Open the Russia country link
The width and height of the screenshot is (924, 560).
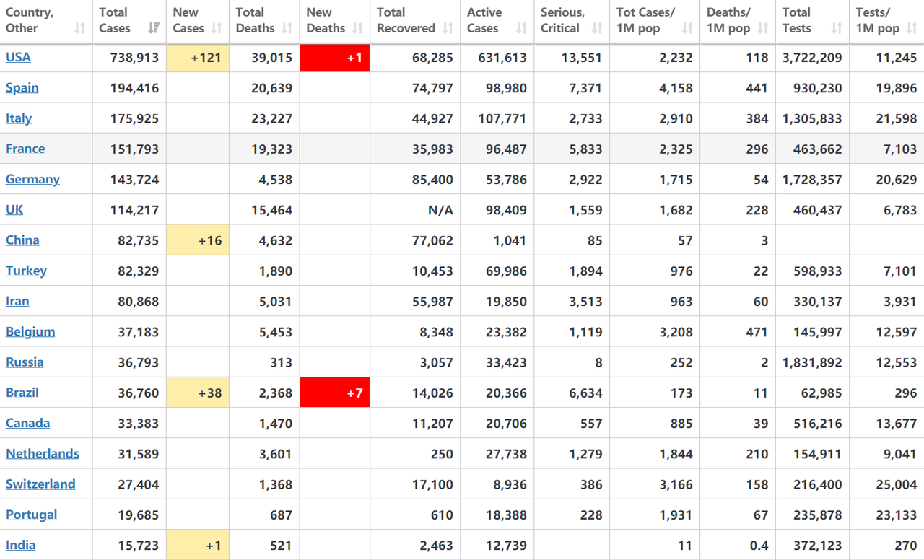pyautogui.click(x=25, y=362)
